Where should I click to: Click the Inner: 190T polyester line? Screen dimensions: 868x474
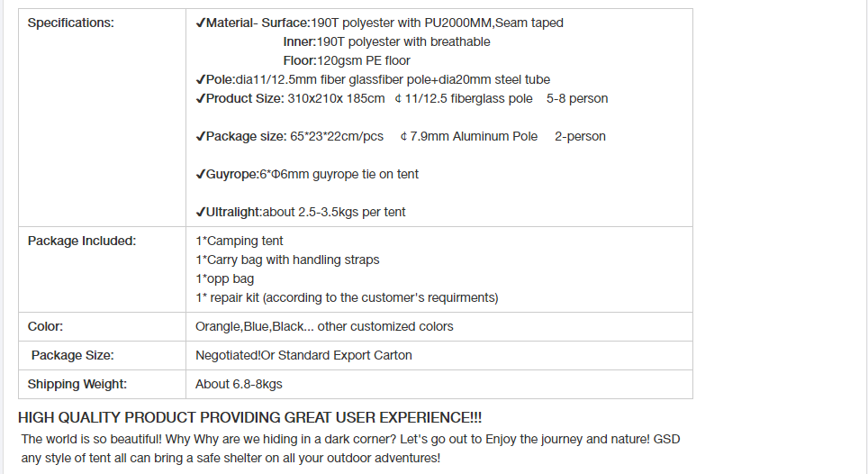[x=386, y=42]
